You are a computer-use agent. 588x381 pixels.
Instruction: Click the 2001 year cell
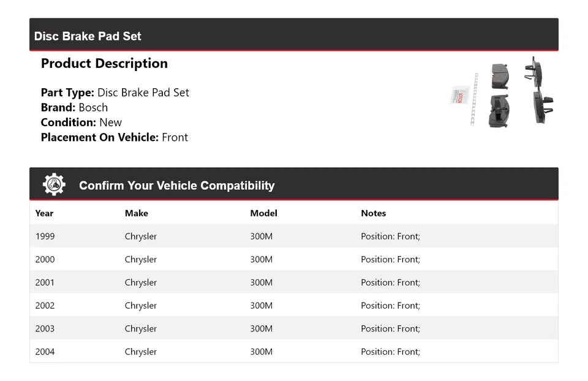pos(45,282)
